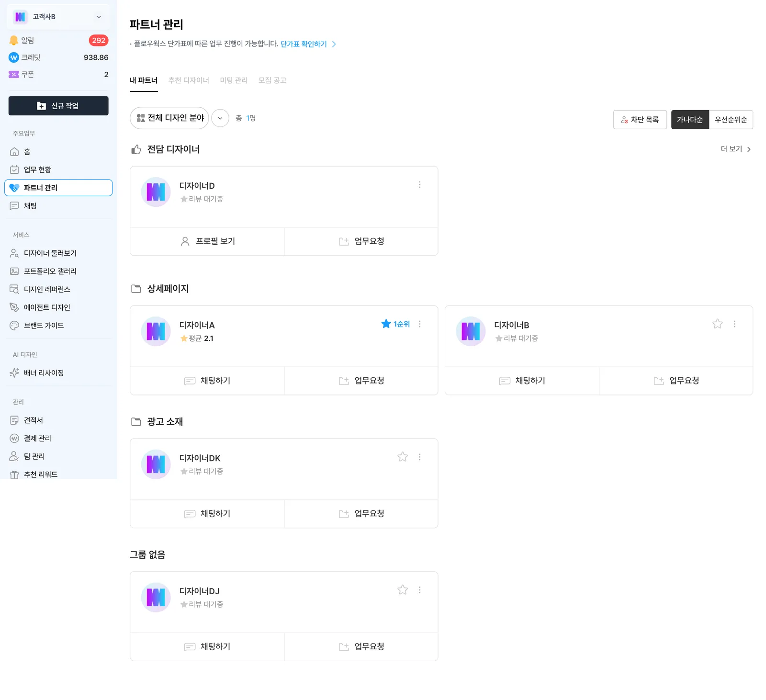This screenshot has height=700, width=766.
Task: Toggle the favorite star for 디자이너B
Action: (718, 324)
